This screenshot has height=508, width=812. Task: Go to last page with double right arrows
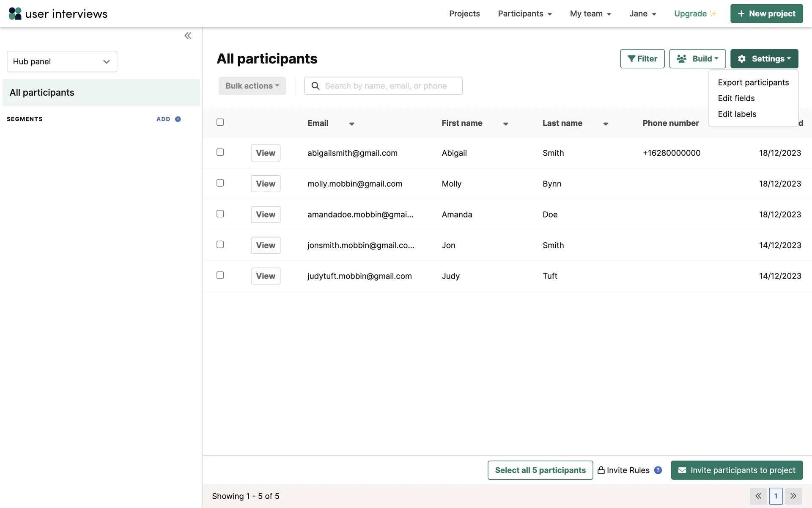click(793, 496)
